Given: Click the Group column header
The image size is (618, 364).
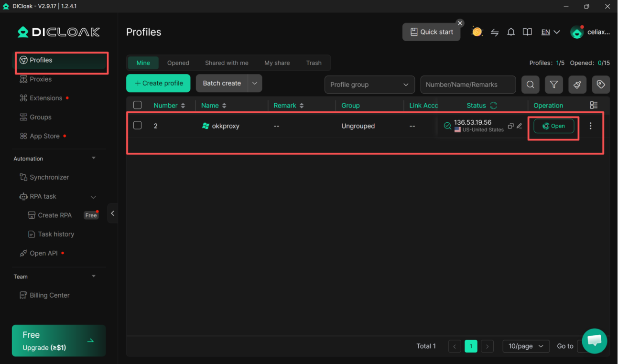Looking at the screenshot, I should tap(350, 106).
